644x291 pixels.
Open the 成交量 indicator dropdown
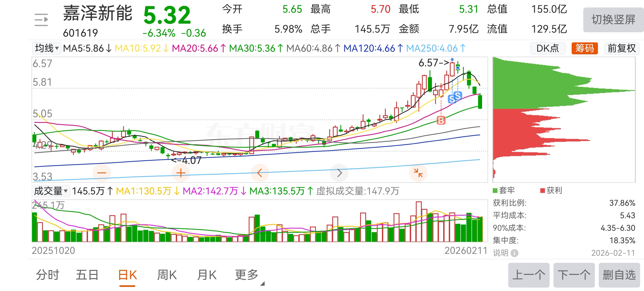point(51,191)
